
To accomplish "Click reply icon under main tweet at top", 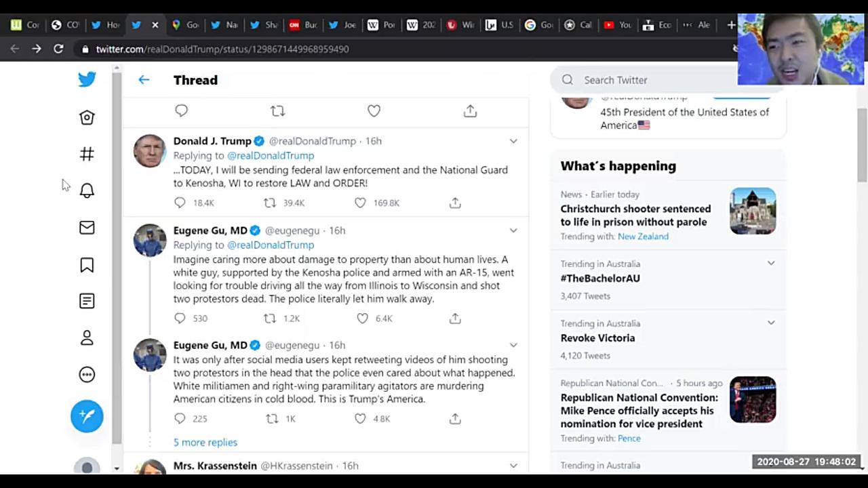I will pyautogui.click(x=181, y=110).
